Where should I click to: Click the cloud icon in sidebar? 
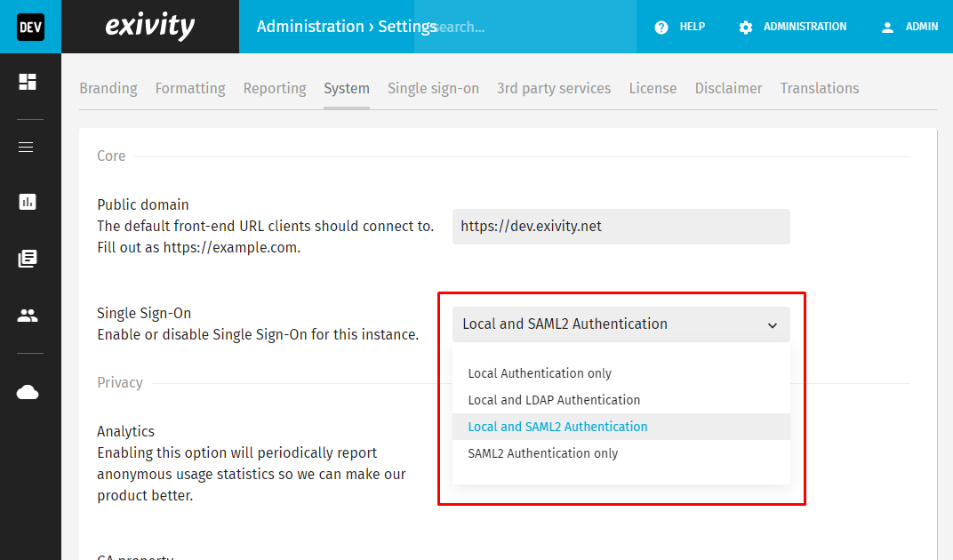(x=28, y=392)
